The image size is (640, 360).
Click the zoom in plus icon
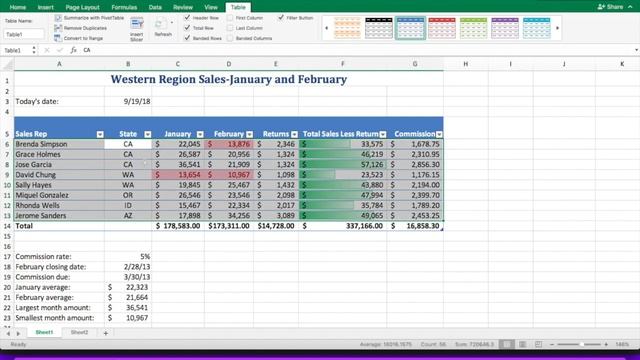point(606,344)
